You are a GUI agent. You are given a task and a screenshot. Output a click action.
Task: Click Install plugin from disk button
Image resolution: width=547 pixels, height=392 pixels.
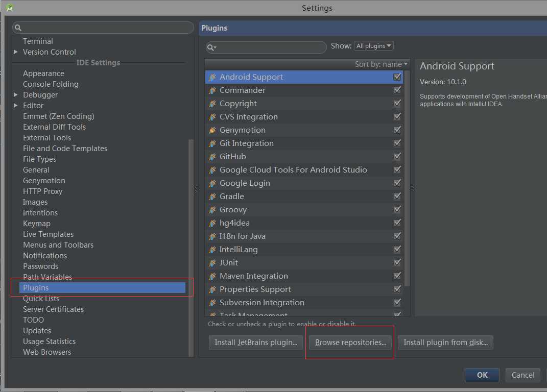(445, 342)
